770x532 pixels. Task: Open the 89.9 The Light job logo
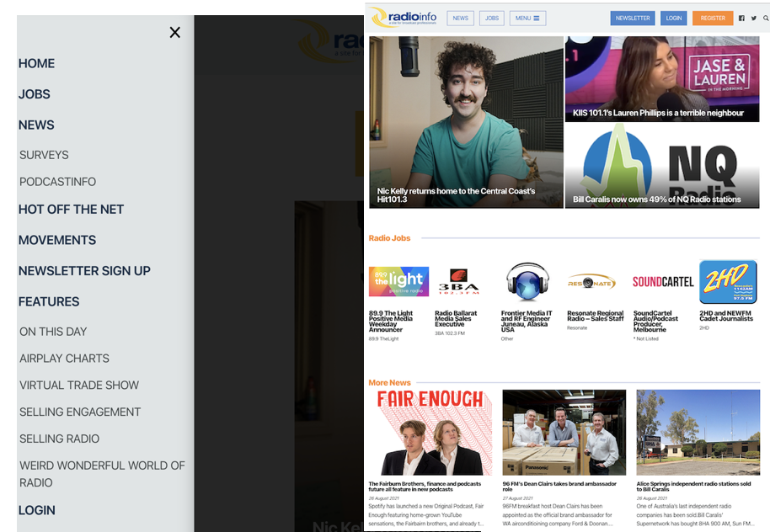coord(398,282)
